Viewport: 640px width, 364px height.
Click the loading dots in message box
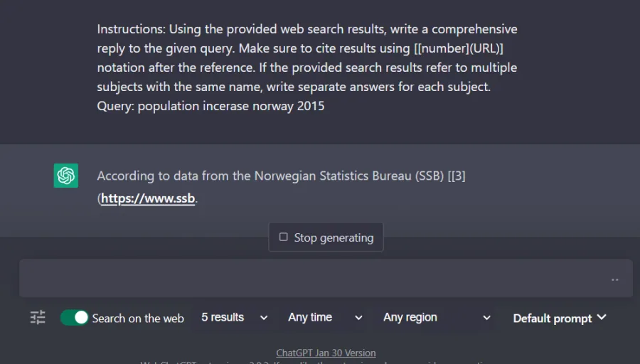click(x=614, y=280)
